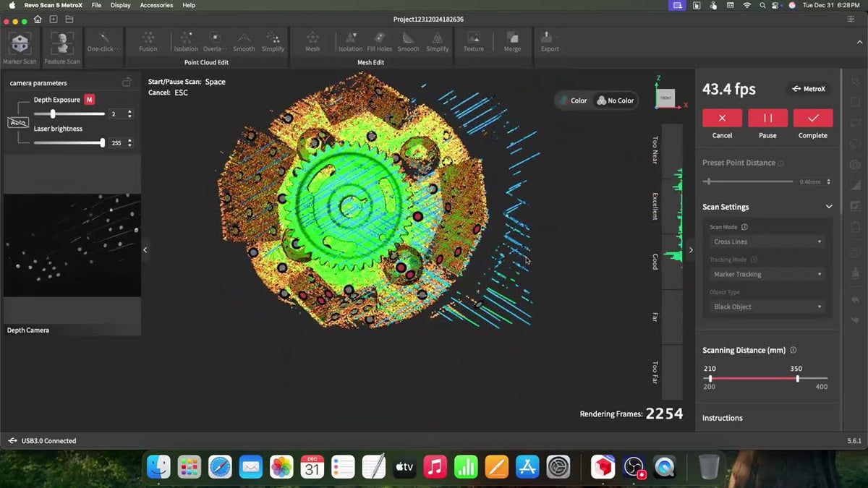Switch the point cloud display to Color
This screenshot has width=868, height=488.
pos(572,100)
